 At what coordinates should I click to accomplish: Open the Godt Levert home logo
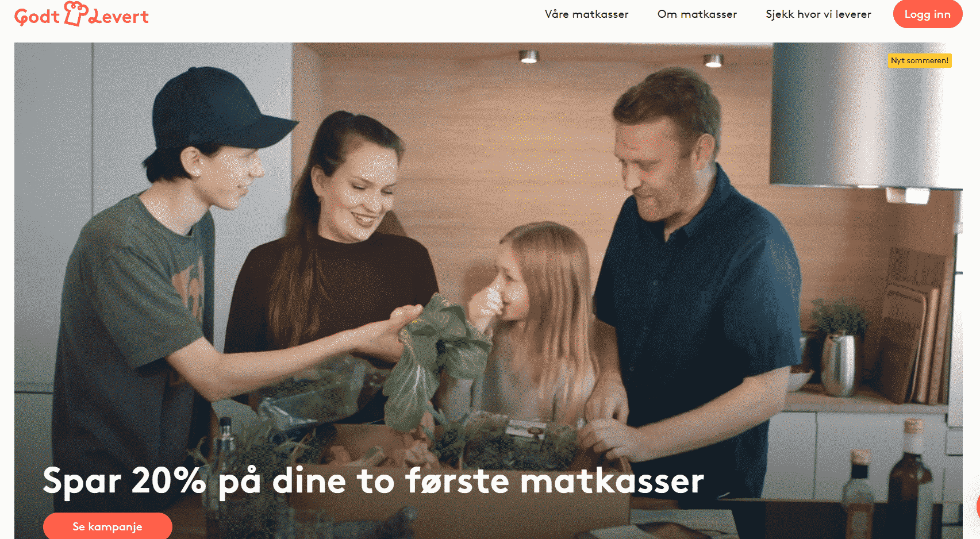pos(82,14)
